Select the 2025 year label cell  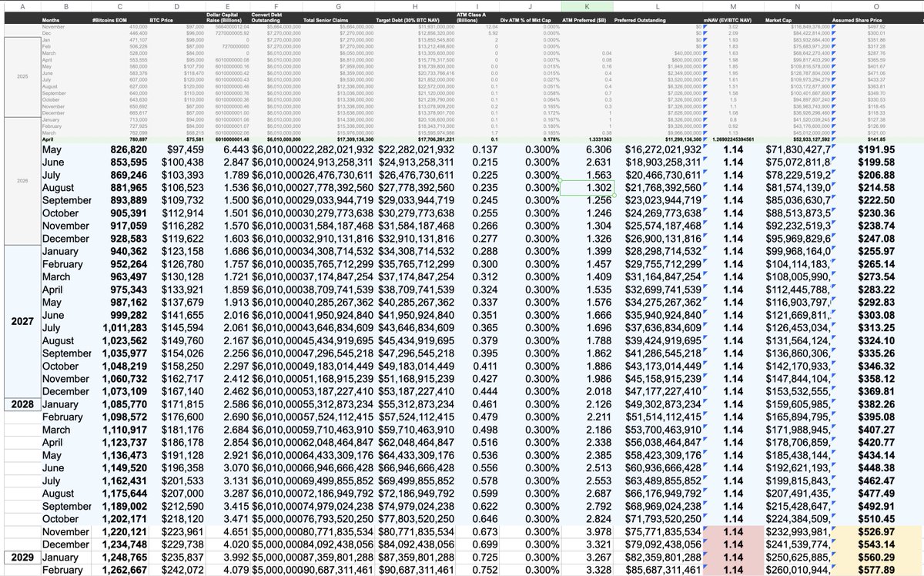[20, 78]
